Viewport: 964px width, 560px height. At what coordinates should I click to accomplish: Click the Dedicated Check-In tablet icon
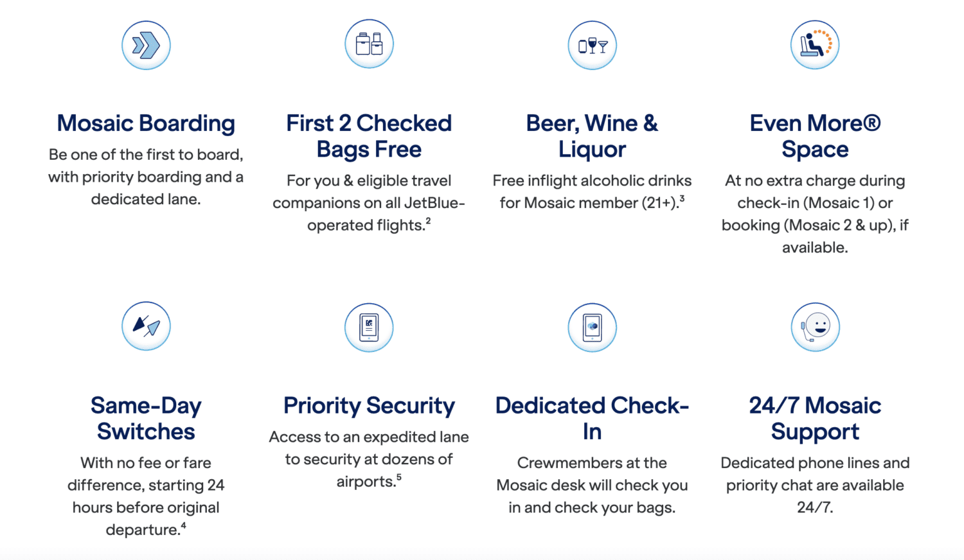point(592,328)
